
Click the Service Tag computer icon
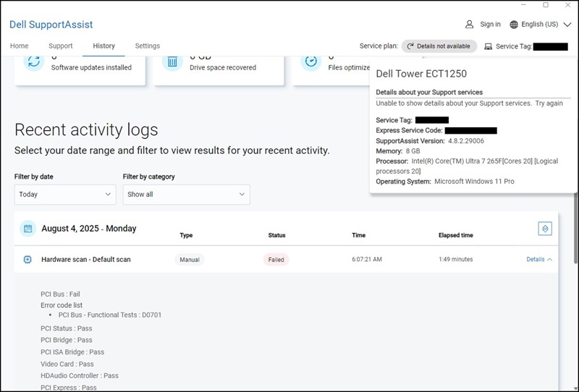click(x=489, y=46)
